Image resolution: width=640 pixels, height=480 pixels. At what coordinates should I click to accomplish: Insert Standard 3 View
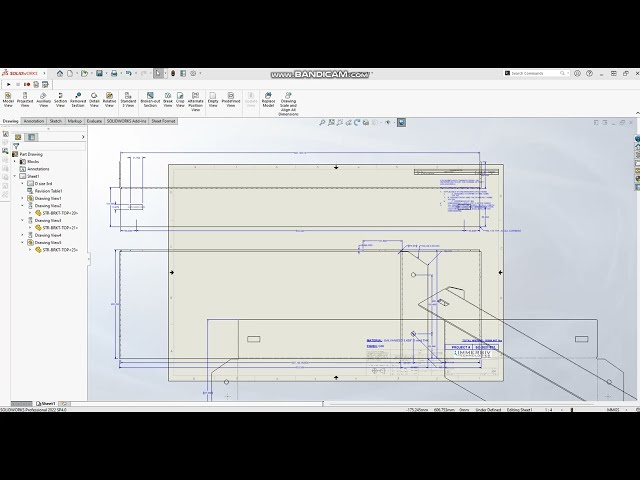click(128, 100)
